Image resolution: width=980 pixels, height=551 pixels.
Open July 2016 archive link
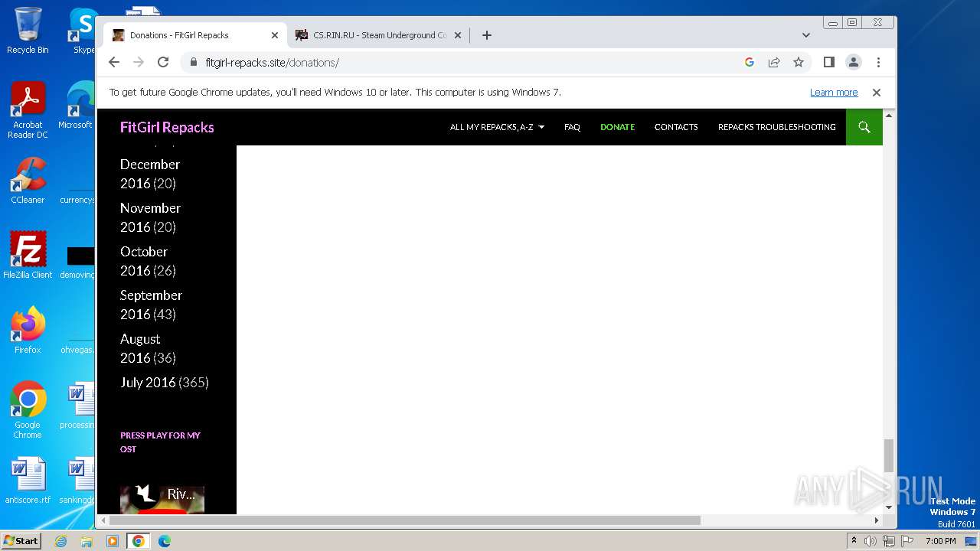(148, 382)
